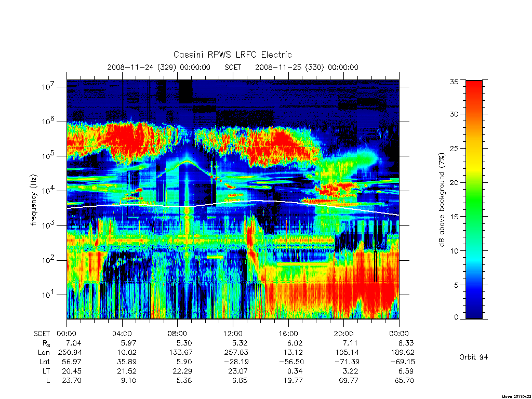Click the 'Lat' row label
532x399 pixels.
pyautogui.click(x=45, y=362)
